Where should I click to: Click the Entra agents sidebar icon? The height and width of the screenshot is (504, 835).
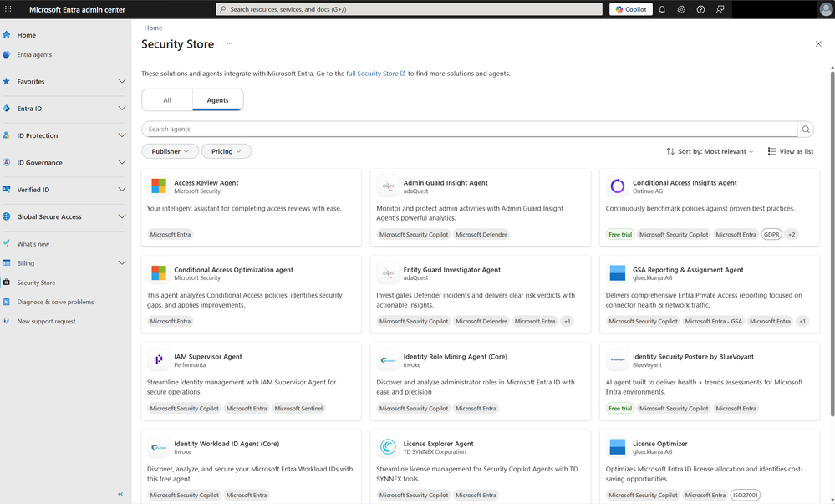tap(7, 54)
